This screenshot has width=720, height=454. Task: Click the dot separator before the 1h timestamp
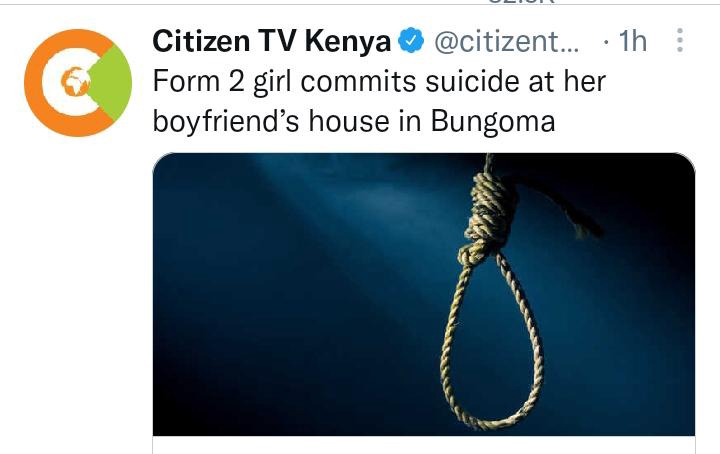607,42
